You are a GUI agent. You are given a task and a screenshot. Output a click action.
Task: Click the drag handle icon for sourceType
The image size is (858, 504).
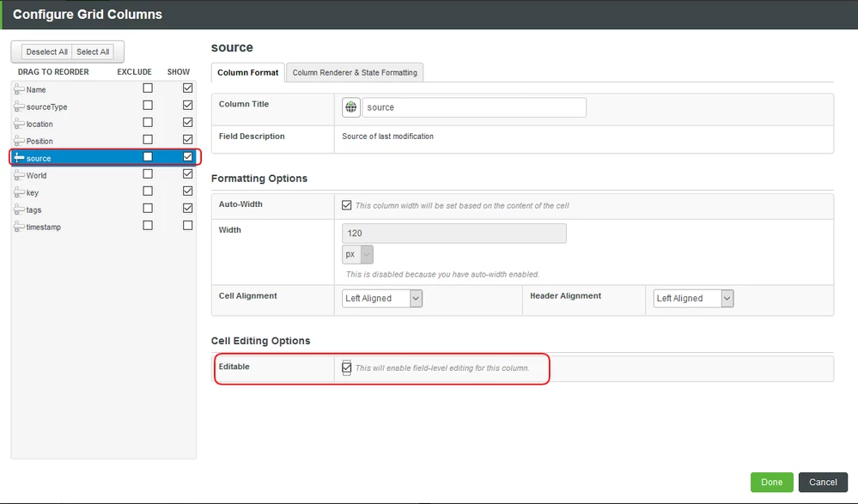[17, 106]
